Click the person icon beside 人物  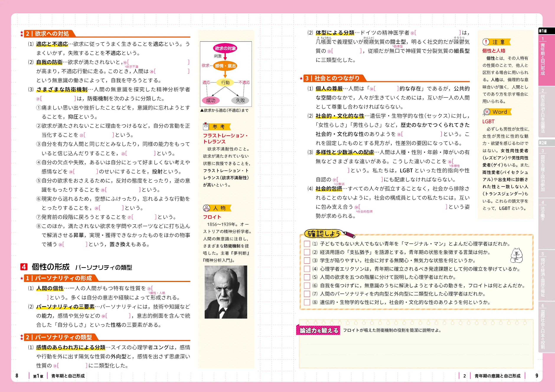(x=206, y=208)
